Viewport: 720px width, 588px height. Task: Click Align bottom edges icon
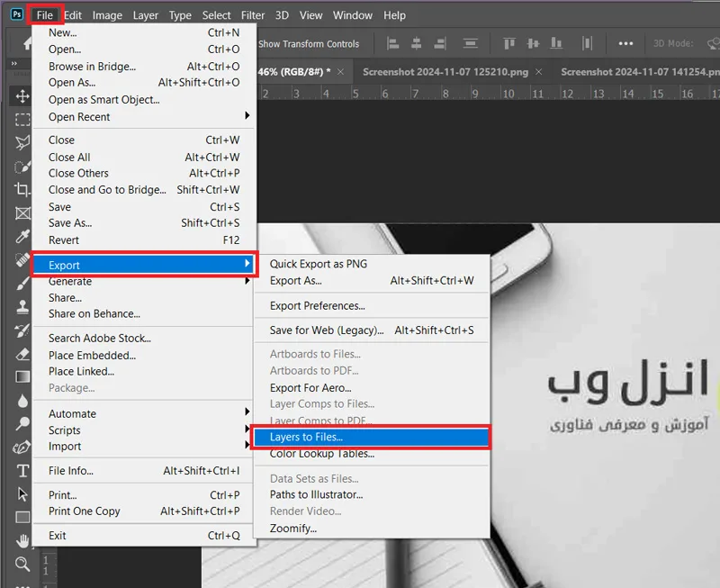click(556, 43)
